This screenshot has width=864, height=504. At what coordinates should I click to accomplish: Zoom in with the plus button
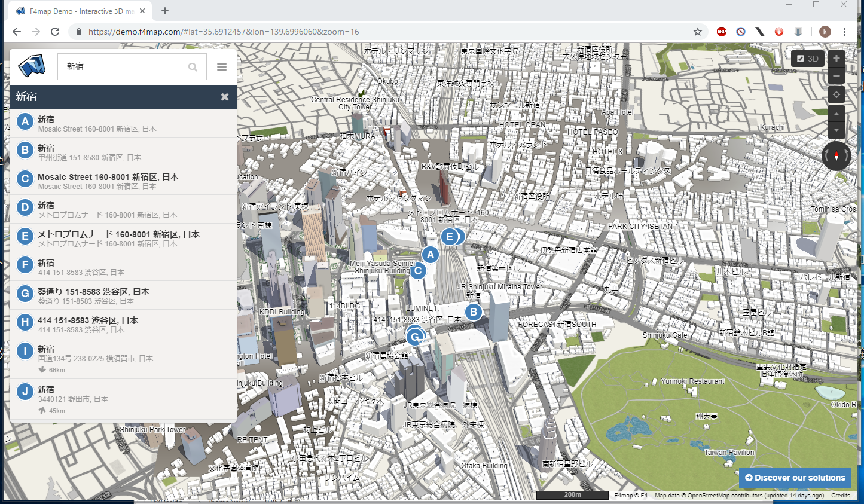pos(836,59)
